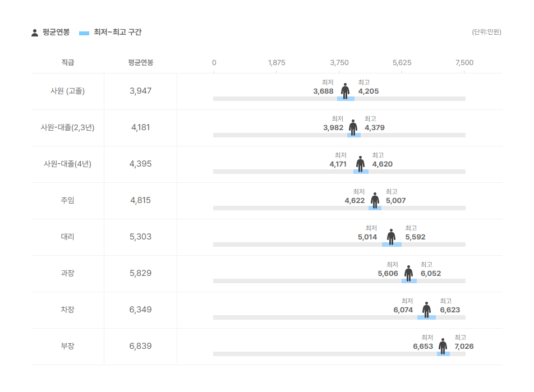The image size is (534, 392).
Task: Click the 7,500 axis tick label
Action: tap(464, 63)
